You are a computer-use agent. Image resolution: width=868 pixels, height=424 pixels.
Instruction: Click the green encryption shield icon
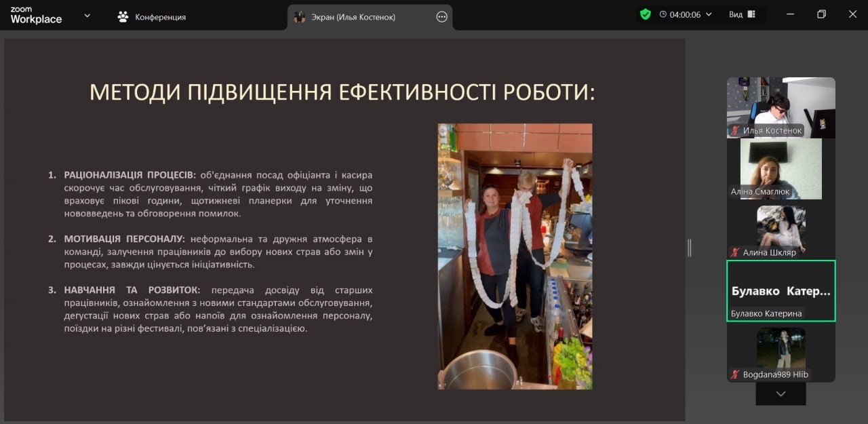point(645,14)
